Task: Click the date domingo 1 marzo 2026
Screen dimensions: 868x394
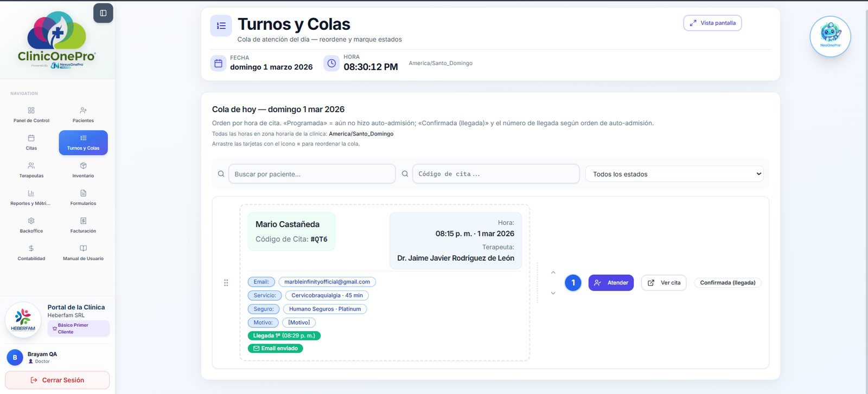Action: pos(271,67)
